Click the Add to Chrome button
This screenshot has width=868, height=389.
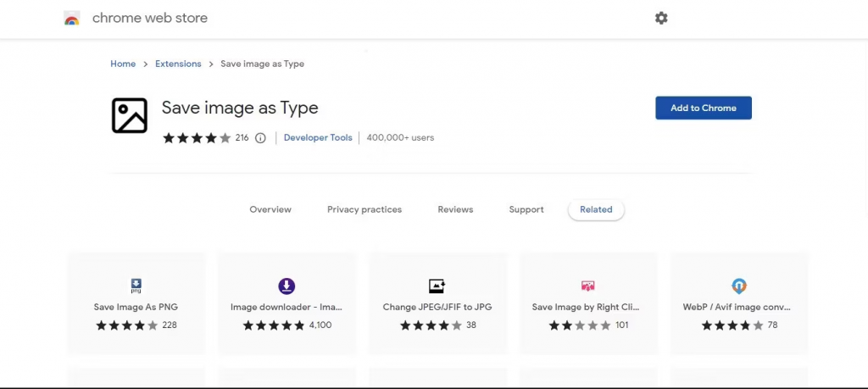point(704,108)
